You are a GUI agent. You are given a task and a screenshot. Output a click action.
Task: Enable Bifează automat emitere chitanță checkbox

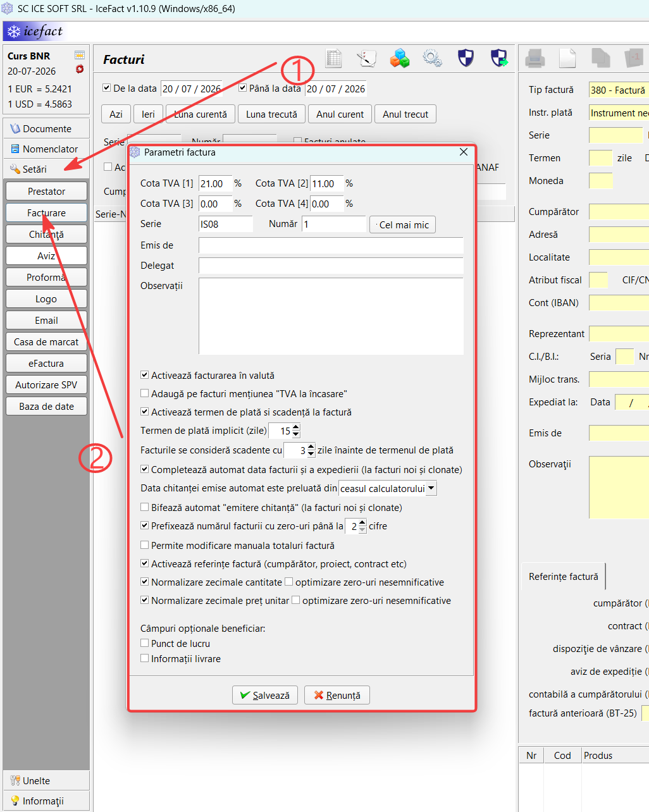[144, 507]
